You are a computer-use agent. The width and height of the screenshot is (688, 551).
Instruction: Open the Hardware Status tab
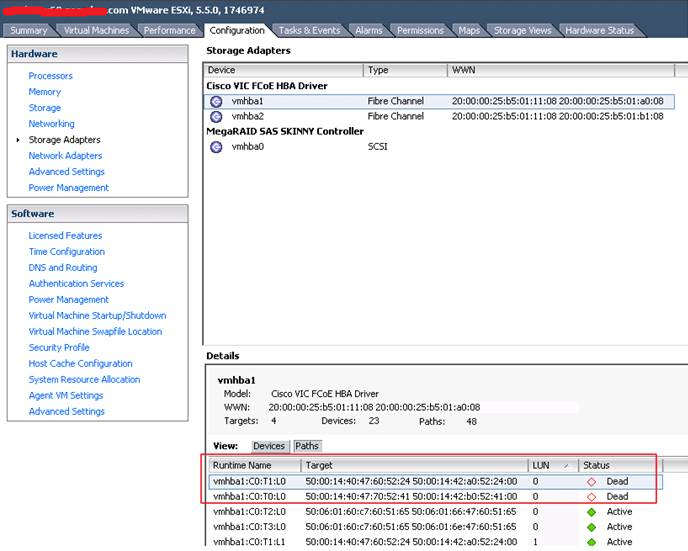click(599, 30)
